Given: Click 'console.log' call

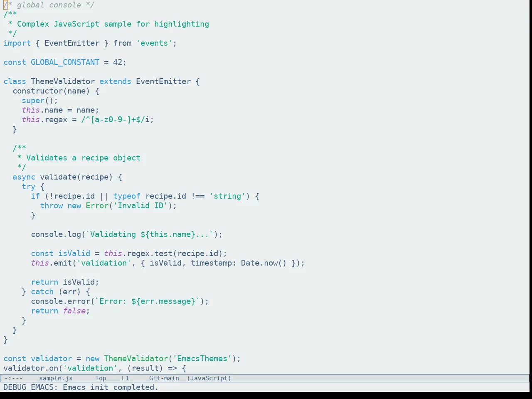Looking at the screenshot, I should [x=56, y=234].
